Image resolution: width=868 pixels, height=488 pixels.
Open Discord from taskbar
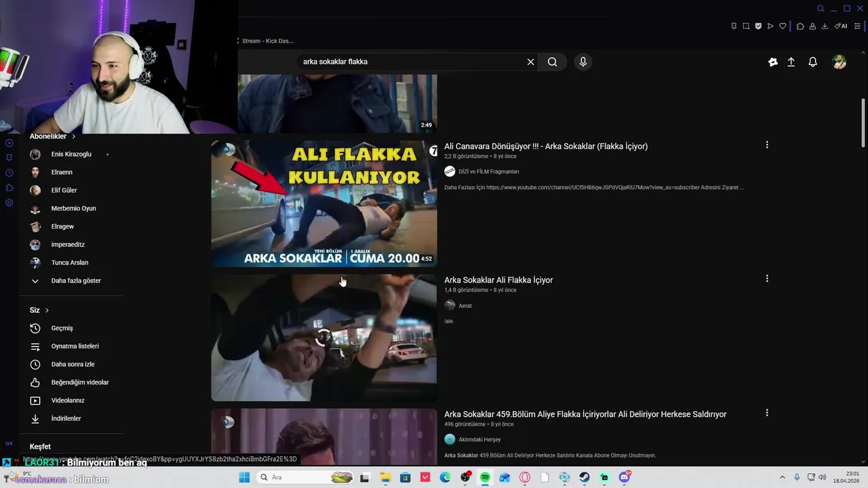click(625, 477)
